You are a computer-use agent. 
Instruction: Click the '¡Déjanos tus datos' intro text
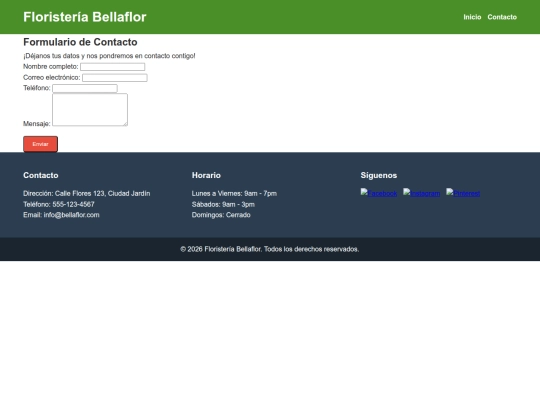pos(109,56)
